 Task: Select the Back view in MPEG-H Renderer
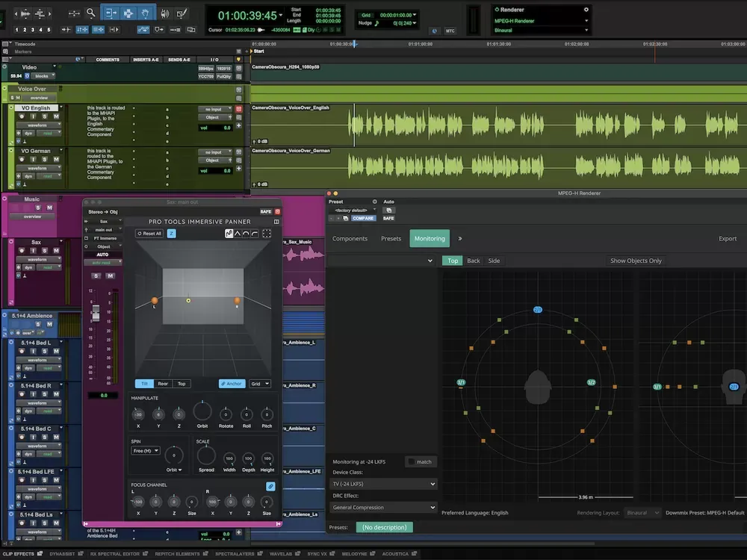(x=474, y=261)
